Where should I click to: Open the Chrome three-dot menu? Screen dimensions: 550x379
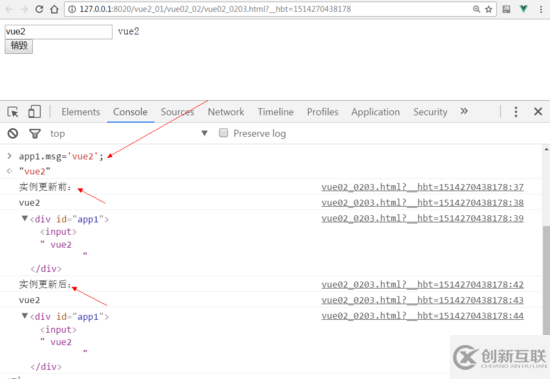541,9
